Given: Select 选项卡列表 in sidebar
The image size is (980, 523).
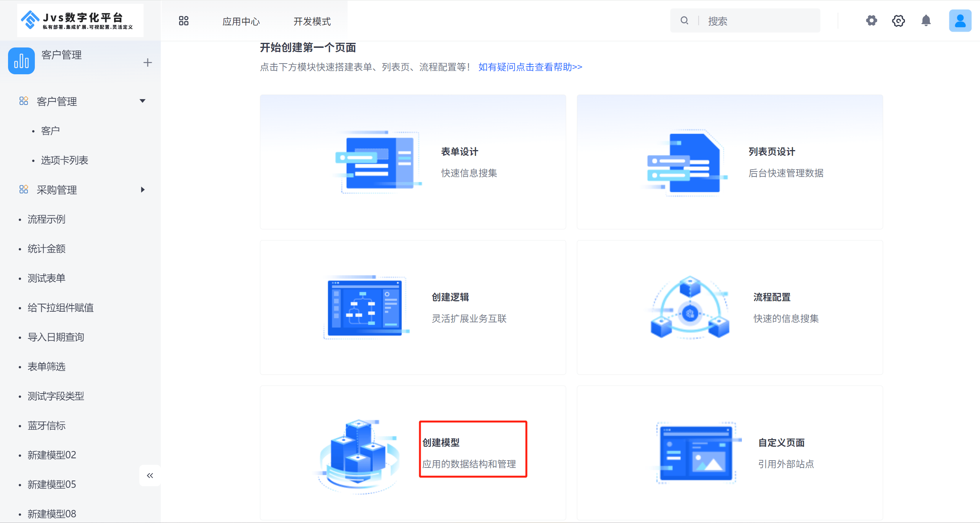Looking at the screenshot, I should (x=64, y=160).
